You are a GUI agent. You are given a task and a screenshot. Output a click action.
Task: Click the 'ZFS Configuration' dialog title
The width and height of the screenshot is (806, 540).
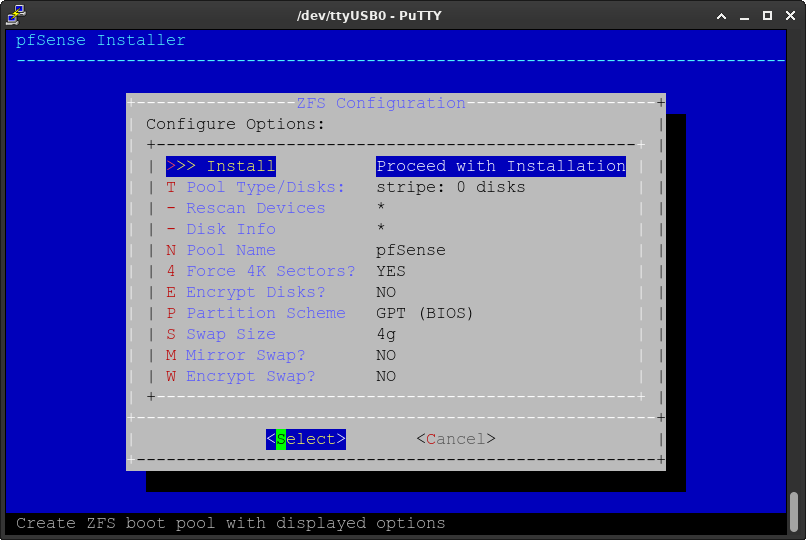[x=381, y=103]
